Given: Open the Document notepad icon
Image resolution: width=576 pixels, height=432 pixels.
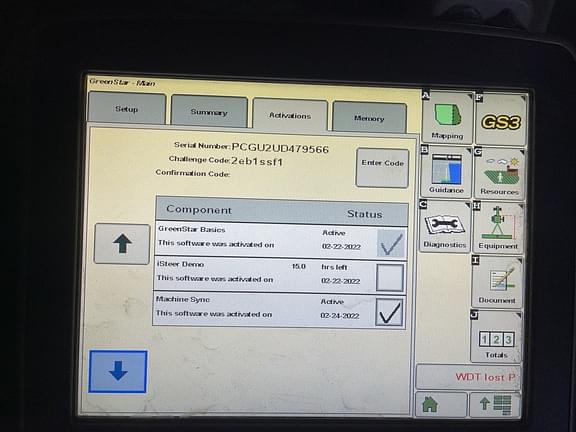Looking at the screenshot, I should point(497,282).
